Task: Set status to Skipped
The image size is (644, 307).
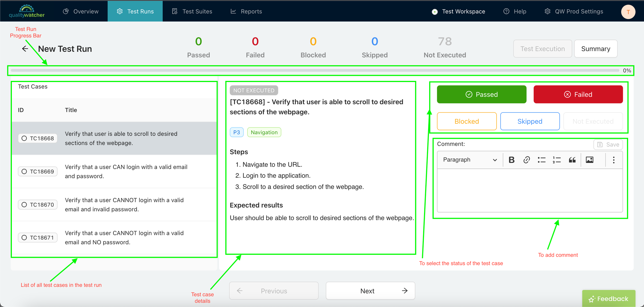Action: tap(530, 121)
